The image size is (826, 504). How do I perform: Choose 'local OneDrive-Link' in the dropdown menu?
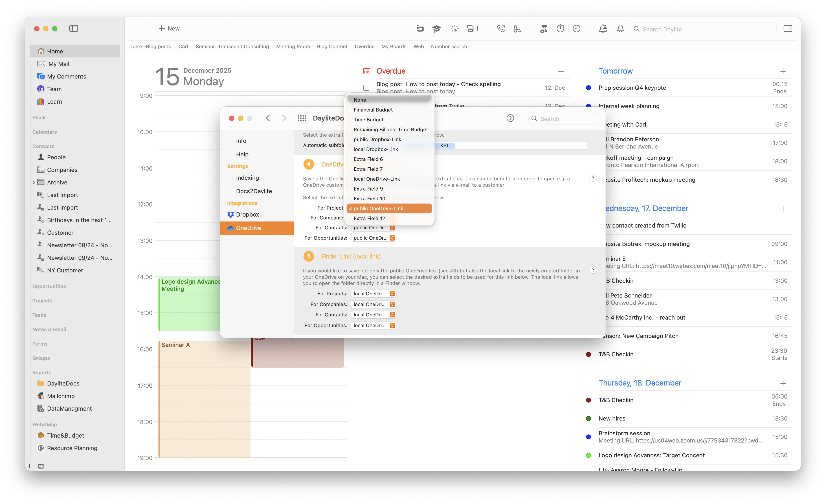coord(389,179)
